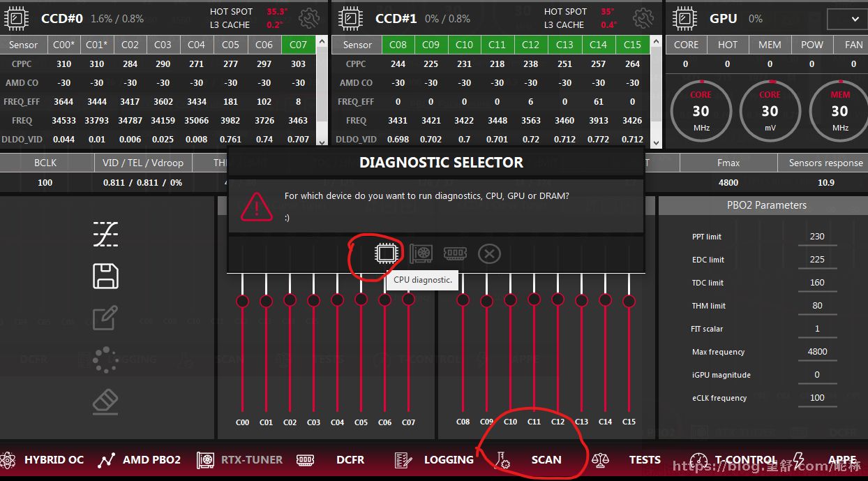
Task: Select the C15 green column header
Action: tap(633, 45)
